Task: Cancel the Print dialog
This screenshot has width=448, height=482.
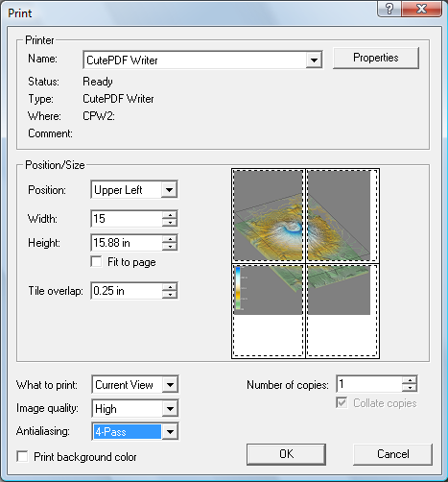Action: click(392, 454)
